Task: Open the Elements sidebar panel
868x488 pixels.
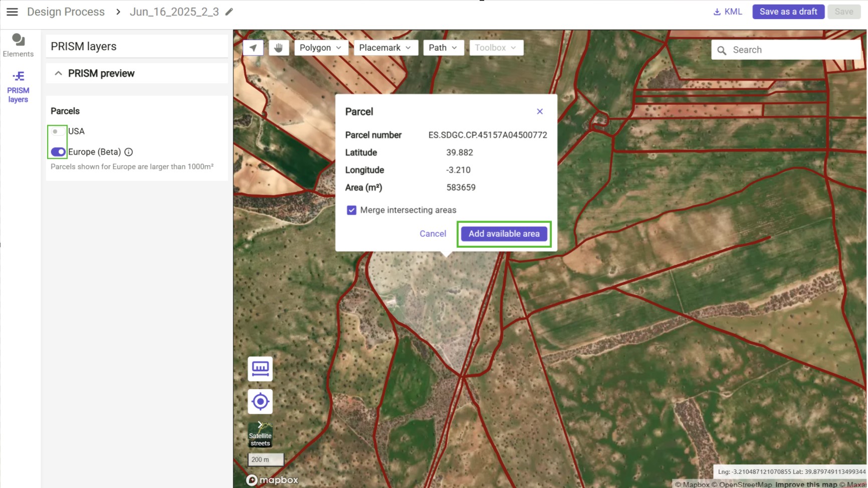Action: [x=19, y=45]
